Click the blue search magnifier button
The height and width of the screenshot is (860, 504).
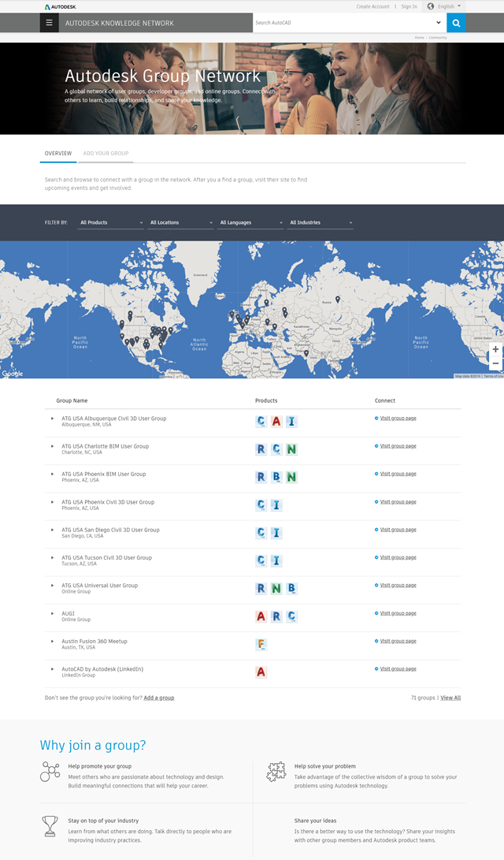pos(456,23)
